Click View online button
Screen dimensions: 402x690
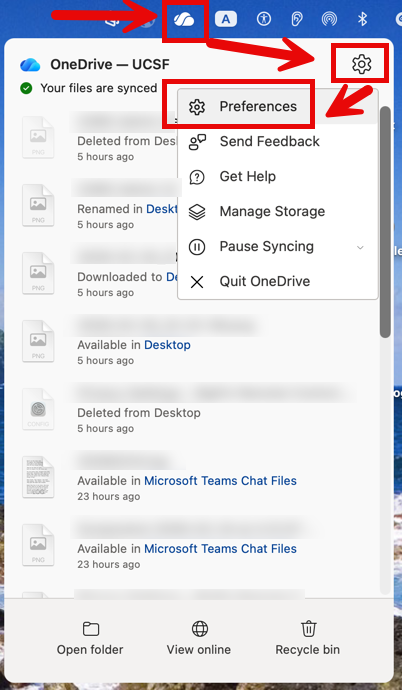[199, 639]
